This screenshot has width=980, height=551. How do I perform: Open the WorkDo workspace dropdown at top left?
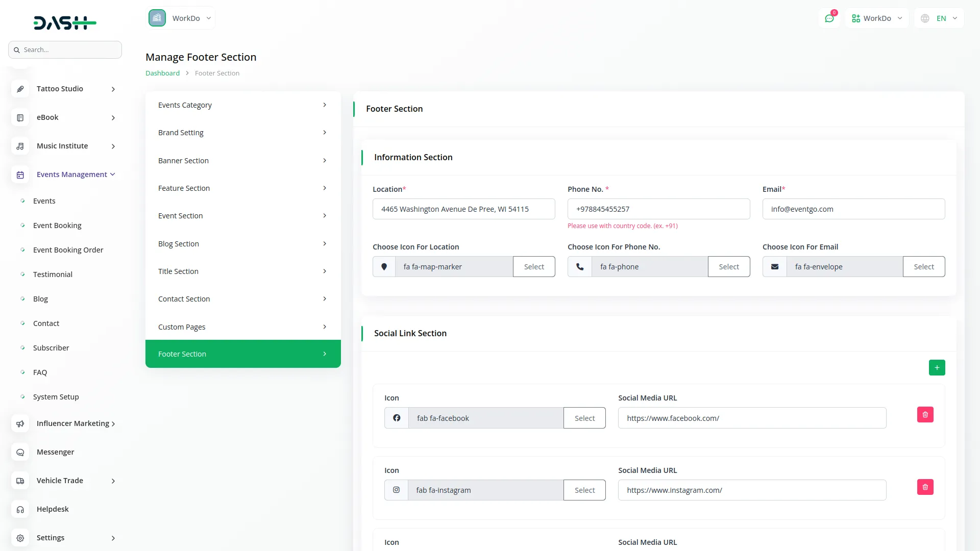(x=181, y=18)
